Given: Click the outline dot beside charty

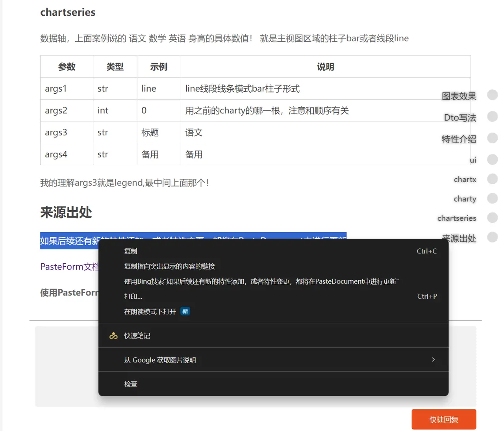Looking at the screenshot, I should (492, 198).
